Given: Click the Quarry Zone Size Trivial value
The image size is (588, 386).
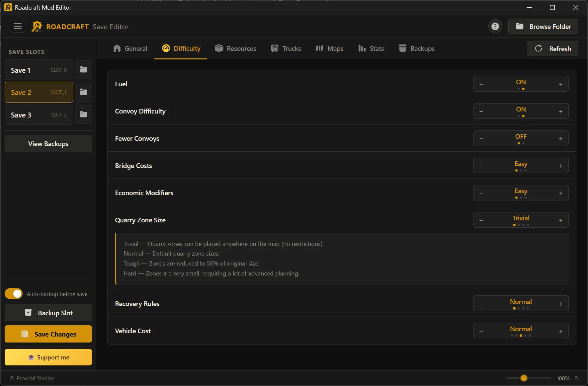Looking at the screenshot, I should 521,218.
